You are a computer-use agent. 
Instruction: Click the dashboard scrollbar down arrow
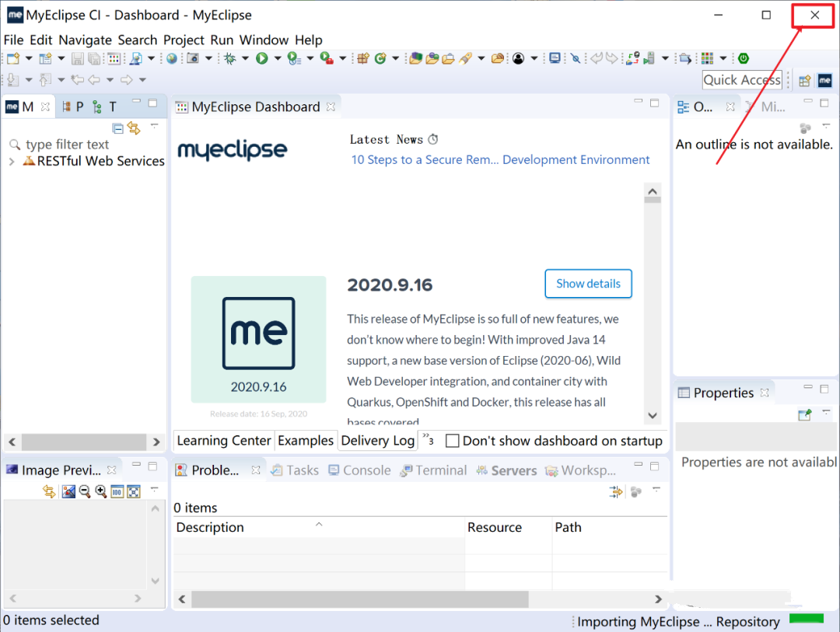pos(653,416)
